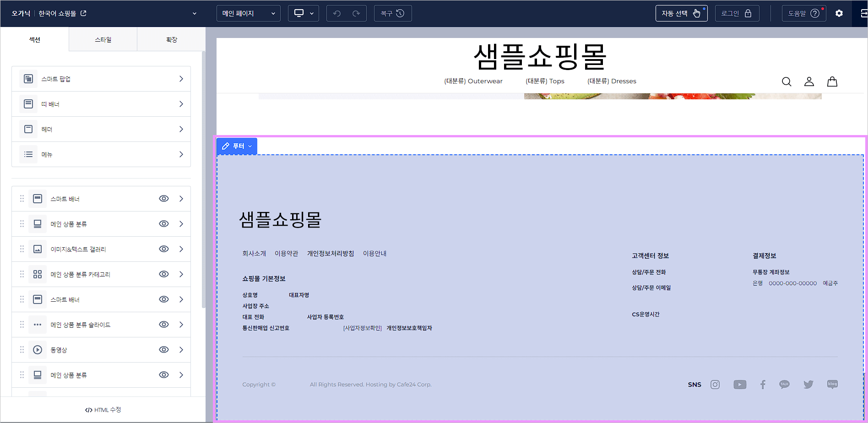Screen dimensions: 868x423
Task: Open the 개인정보처리방침 link in the footer
Action: 331,253
